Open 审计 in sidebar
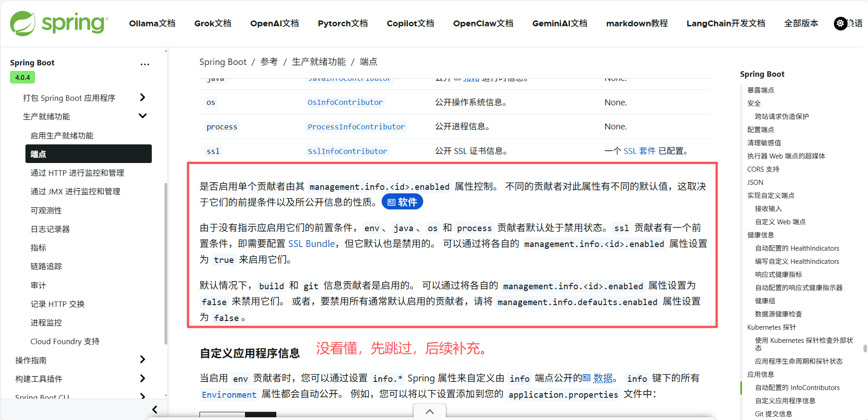 click(x=38, y=285)
